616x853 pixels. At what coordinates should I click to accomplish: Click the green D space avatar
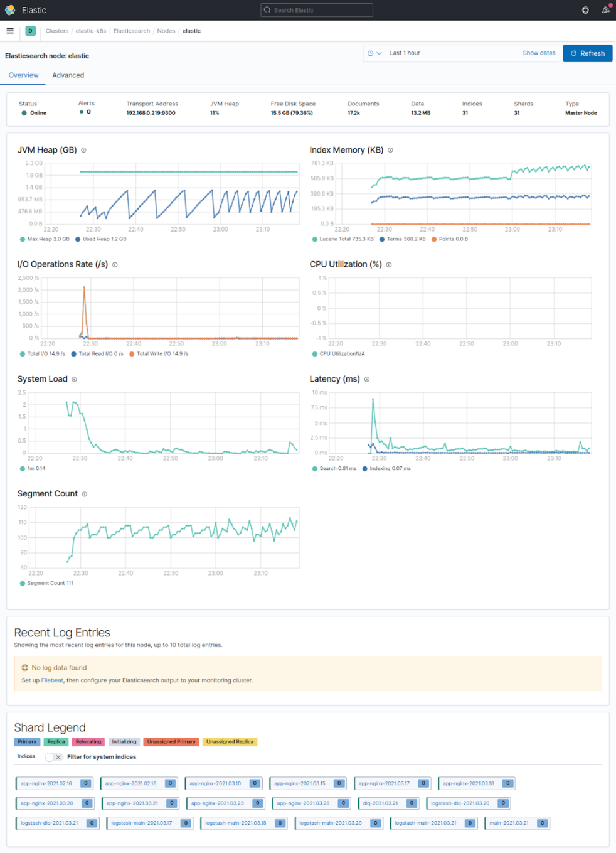tap(30, 31)
